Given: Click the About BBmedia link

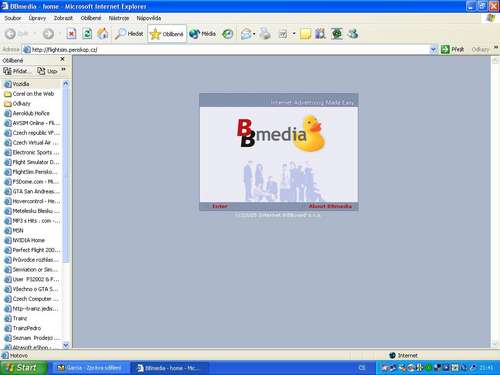Looking at the screenshot, I should pyautogui.click(x=330, y=206).
